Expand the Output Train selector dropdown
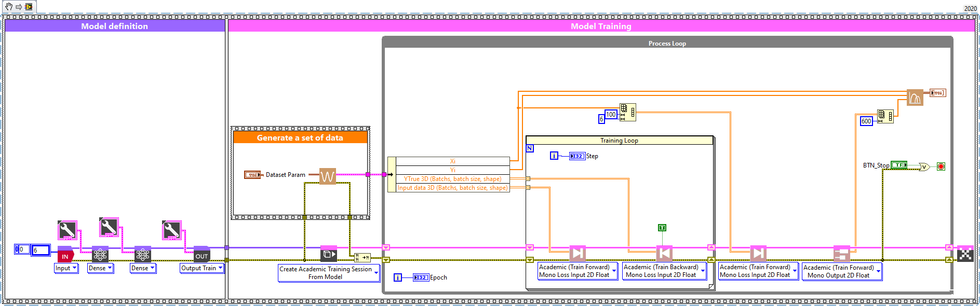The width and height of the screenshot is (980, 306). pyautogui.click(x=220, y=268)
